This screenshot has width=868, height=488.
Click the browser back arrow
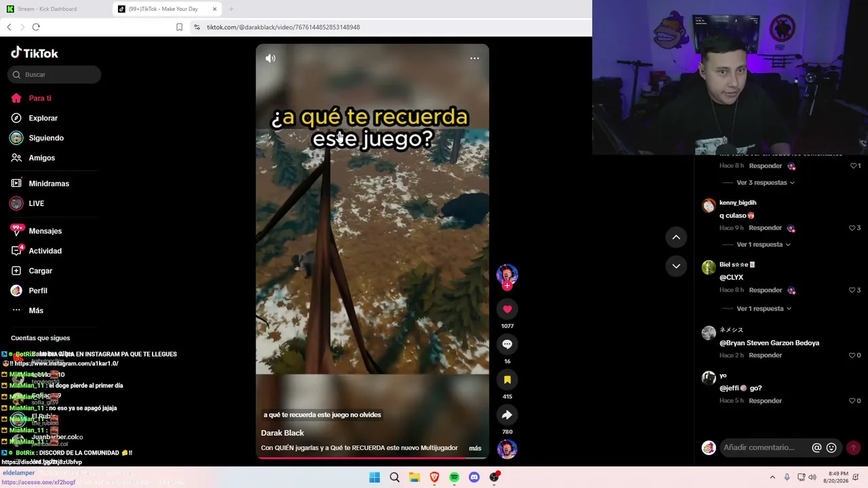click(x=9, y=27)
